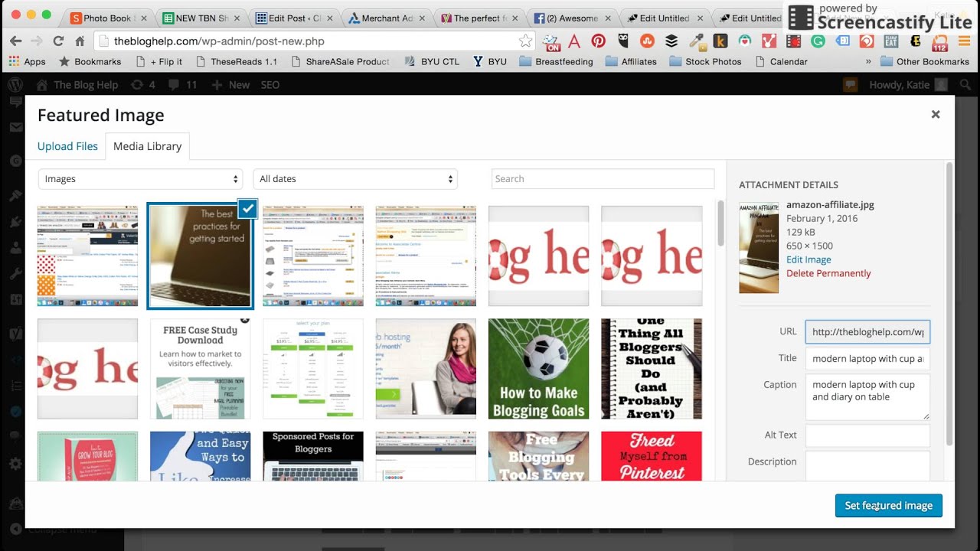Click the Title field in attachment details
This screenshot has height=551, width=980.
point(867,358)
